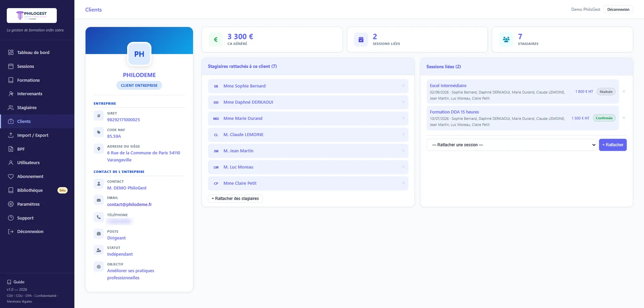Detach the Excel Intermédiaire session
Screen dimensions: 644x308
pos(624,92)
